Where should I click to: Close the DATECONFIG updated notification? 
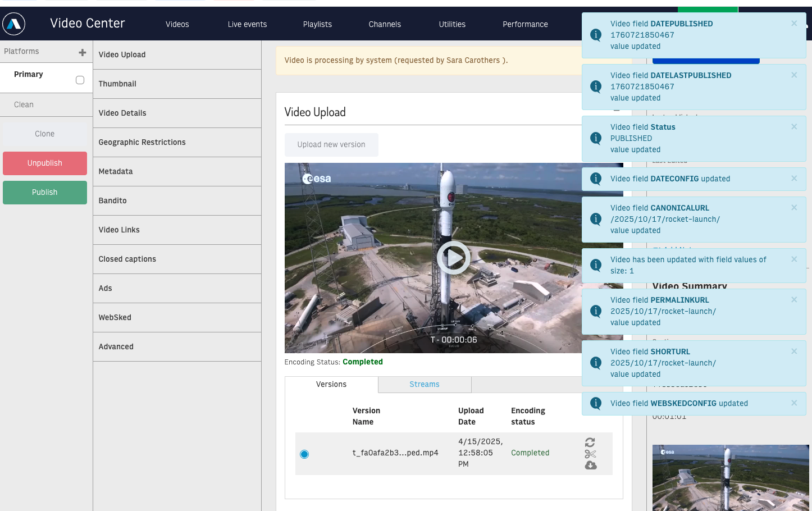click(794, 179)
